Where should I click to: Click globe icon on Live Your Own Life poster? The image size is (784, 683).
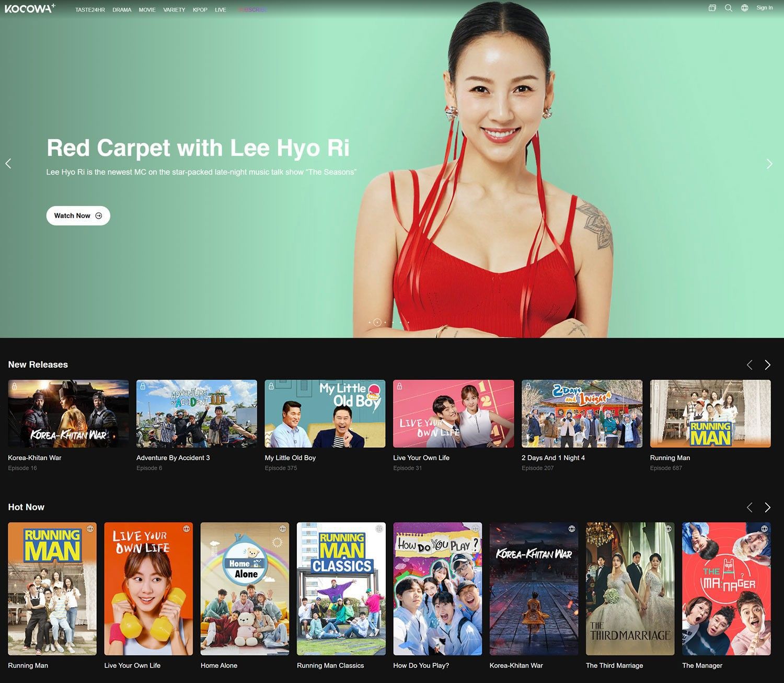click(186, 529)
